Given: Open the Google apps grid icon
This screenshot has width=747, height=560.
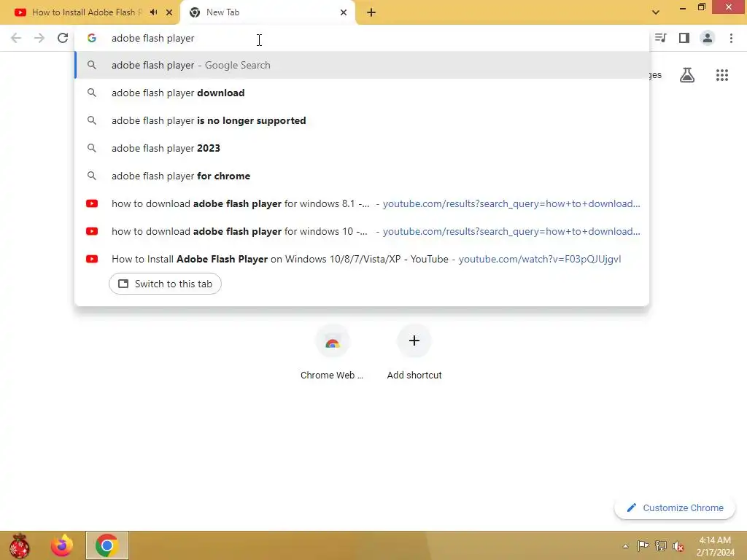Looking at the screenshot, I should (722, 75).
